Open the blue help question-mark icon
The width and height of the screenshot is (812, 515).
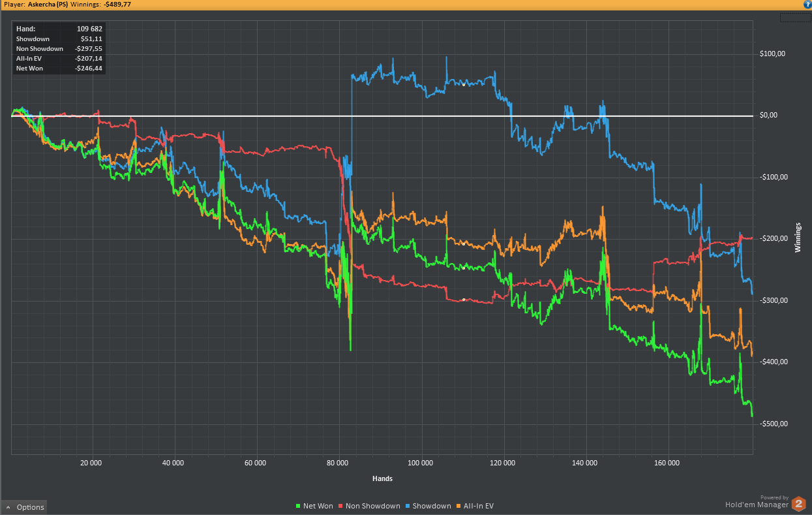(x=807, y=4)
